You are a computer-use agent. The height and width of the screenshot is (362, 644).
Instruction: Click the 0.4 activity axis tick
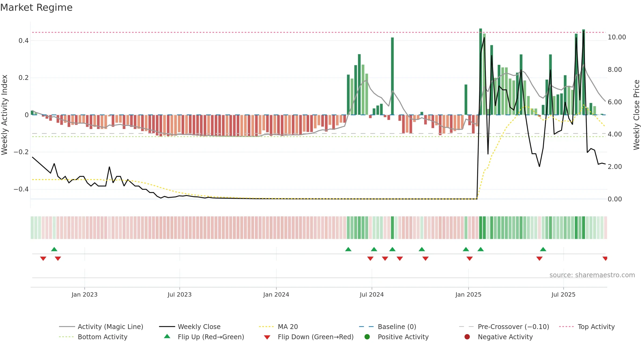pos(24,41)
